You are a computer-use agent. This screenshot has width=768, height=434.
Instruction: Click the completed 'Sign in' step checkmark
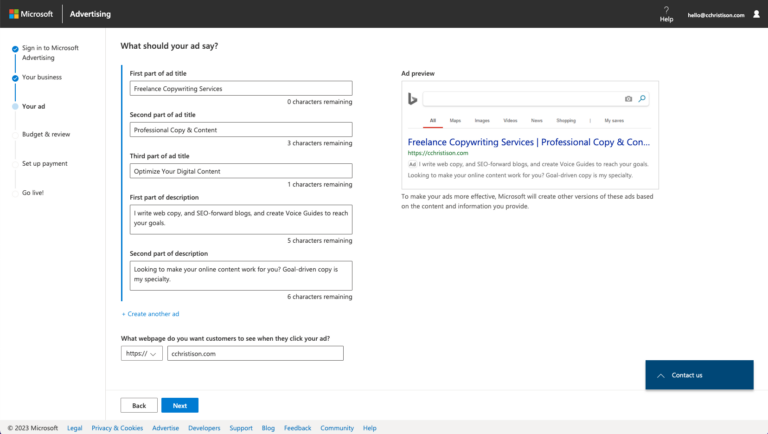click(x=15, y=48)
